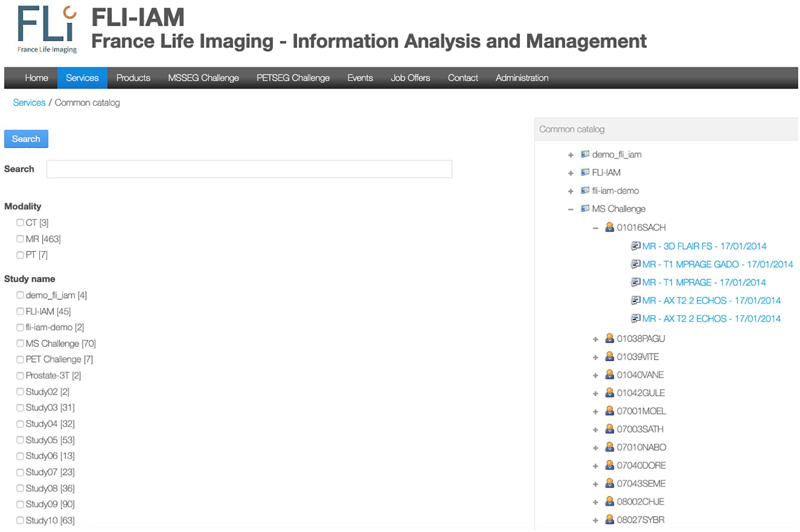The height and width of the screenshot is (532, 800).
Task: Select the Study03 [31] checkbox
Action: coord(20,408)
